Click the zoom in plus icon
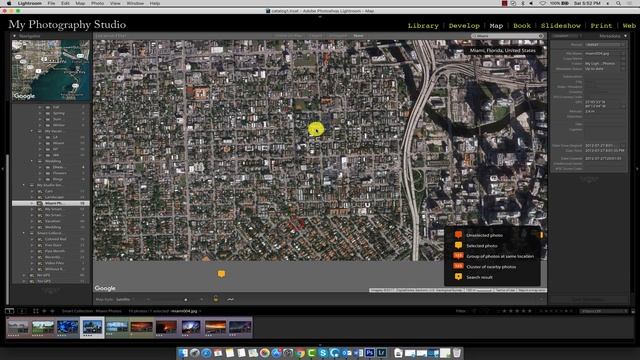Screen dimensions: 640x360 [202, 299]
